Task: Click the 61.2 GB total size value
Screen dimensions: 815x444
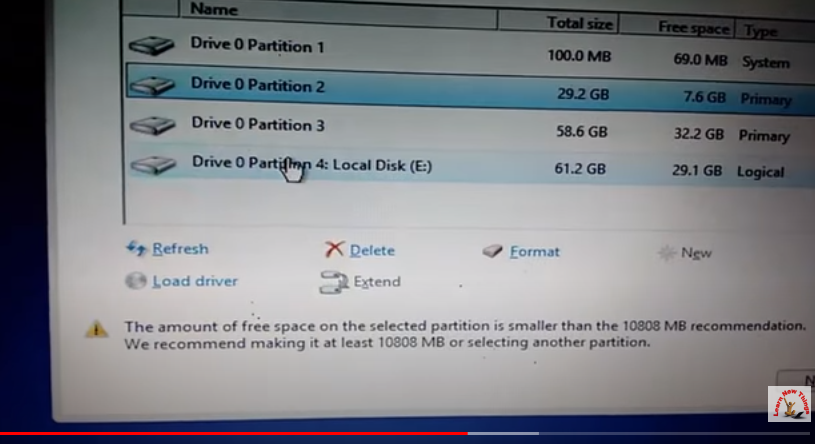Action: [580, 168]
